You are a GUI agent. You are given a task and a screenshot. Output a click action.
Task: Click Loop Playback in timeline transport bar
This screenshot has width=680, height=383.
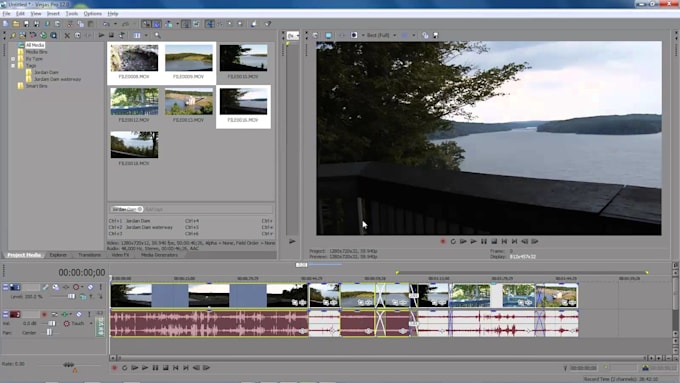point(124,368)
